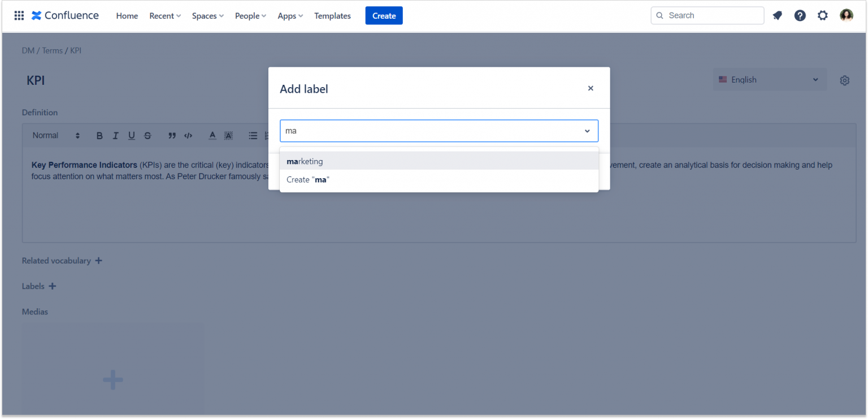
Task: Open the English language selector
Action: point(770,79)
